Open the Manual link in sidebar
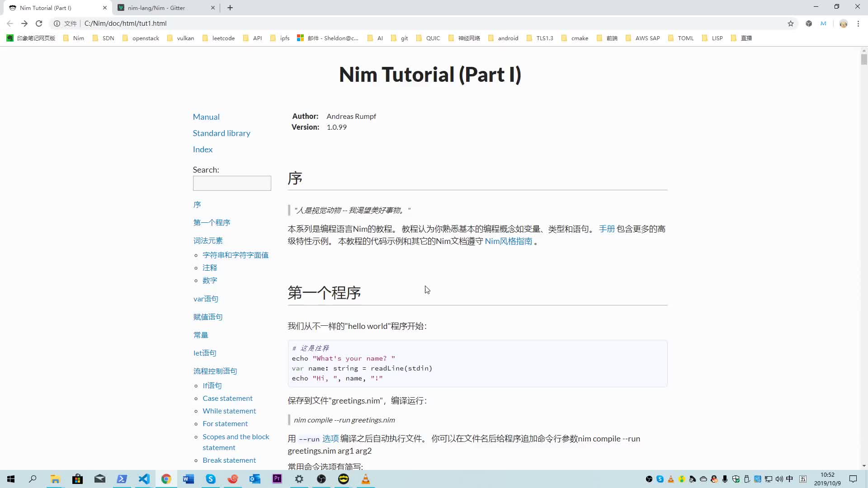 (206, 117)
